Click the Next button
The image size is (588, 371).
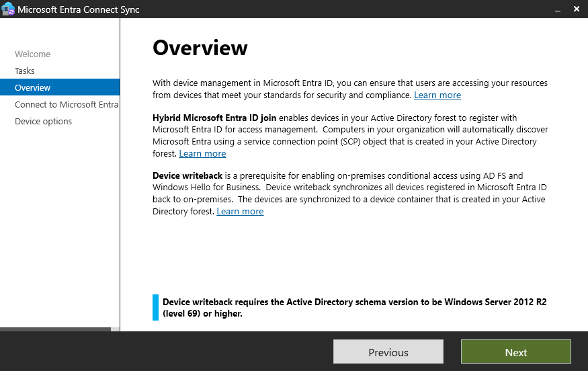coord(516,352)
